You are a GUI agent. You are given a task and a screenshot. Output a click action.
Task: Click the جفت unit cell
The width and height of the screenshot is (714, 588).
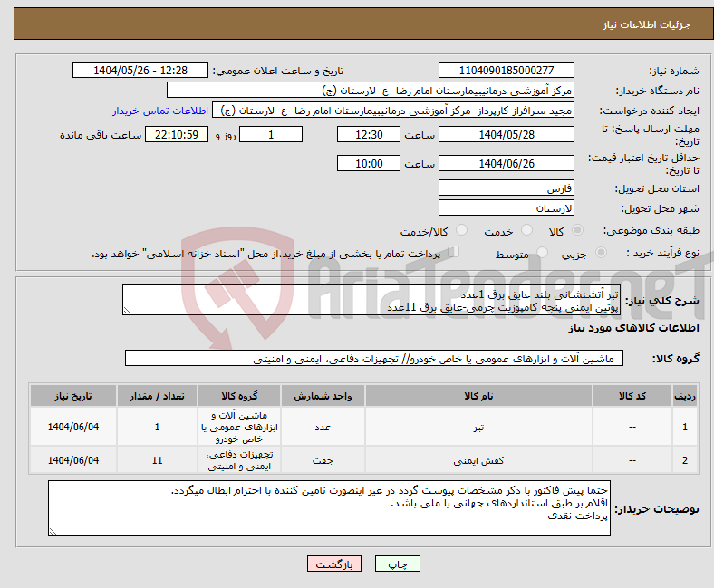tap(323, 460)
